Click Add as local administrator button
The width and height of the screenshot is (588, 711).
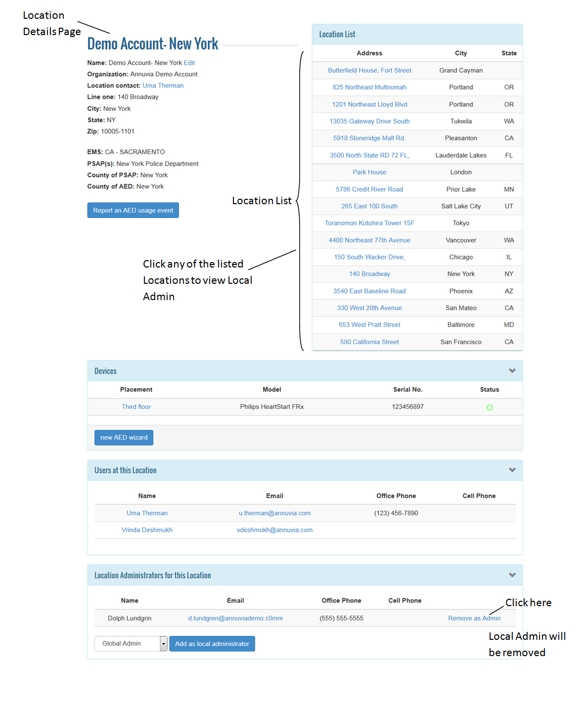point(212,644)
